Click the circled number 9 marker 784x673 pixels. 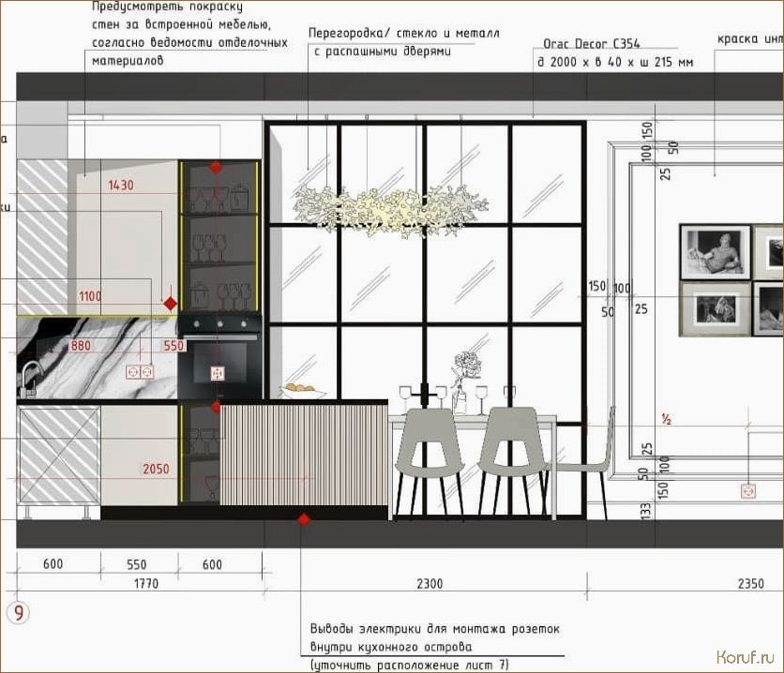[18, 614]
